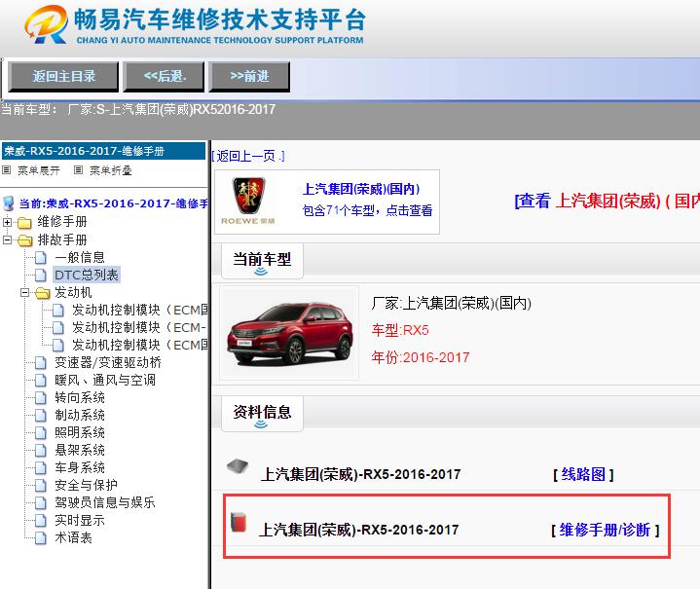Collapse the 排故手册 tree node
Screen dimensions: 700x589
7,239
